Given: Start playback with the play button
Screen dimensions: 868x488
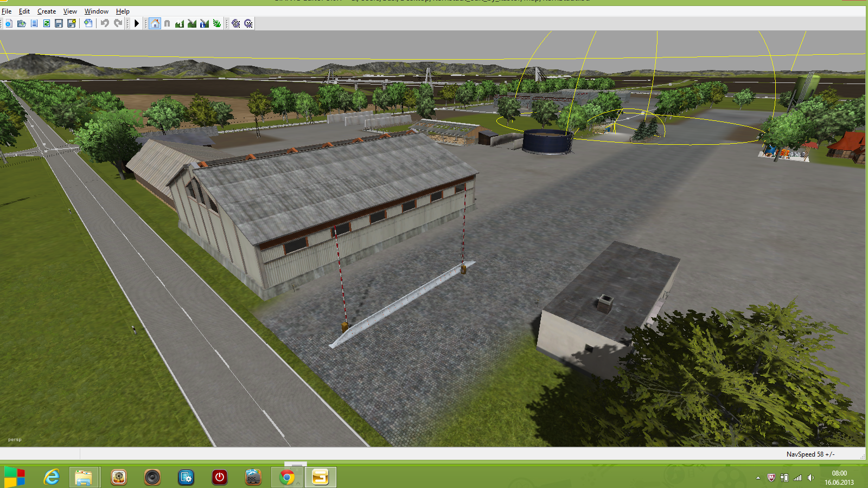Looking at the screenshot, I should (x=137, y=23).
